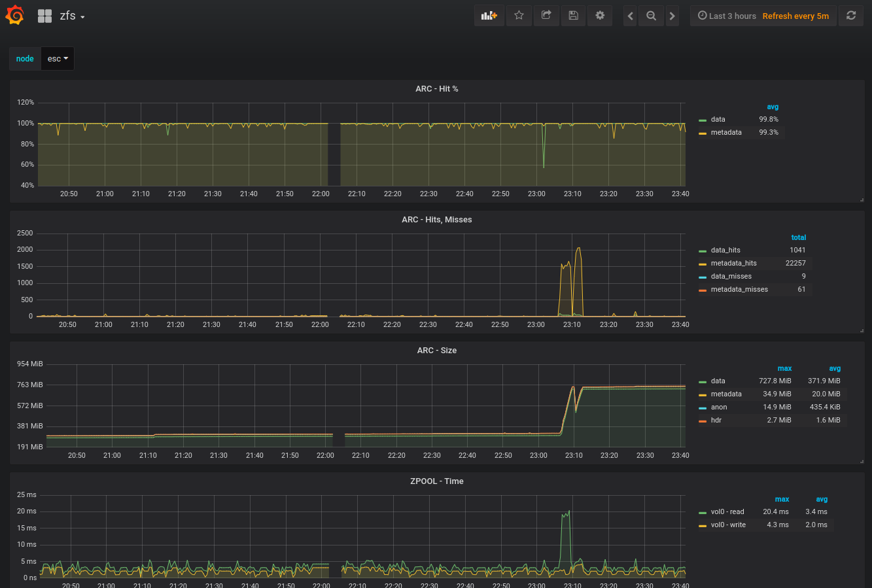Toggle vol0 - read series visibility
The width and height of the screenshot is (872, 588).
[x=727, y=511]
